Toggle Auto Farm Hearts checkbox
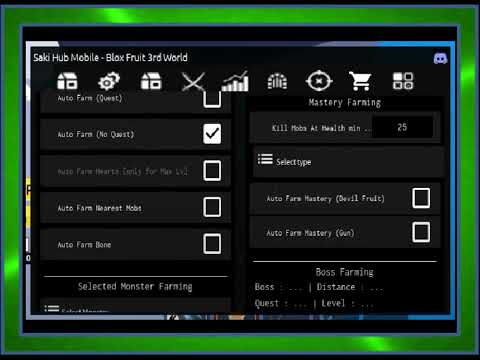 coord(212,171)
